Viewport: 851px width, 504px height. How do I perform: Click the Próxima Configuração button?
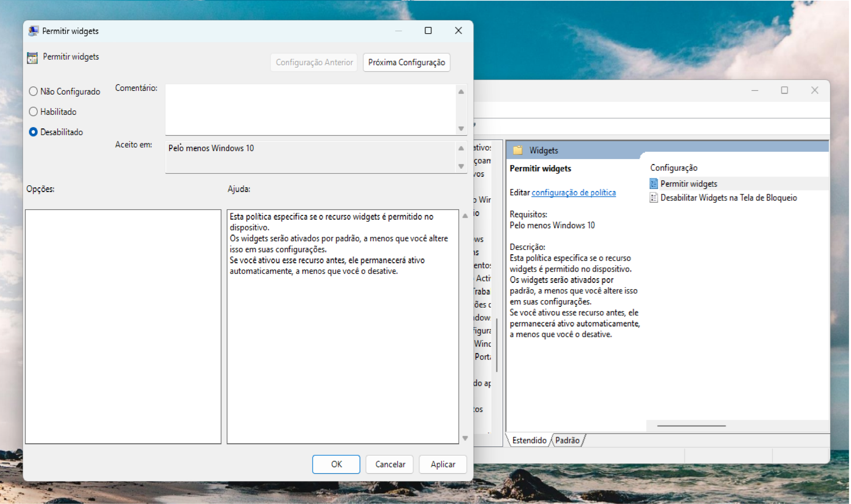click(x=406, y=62)
